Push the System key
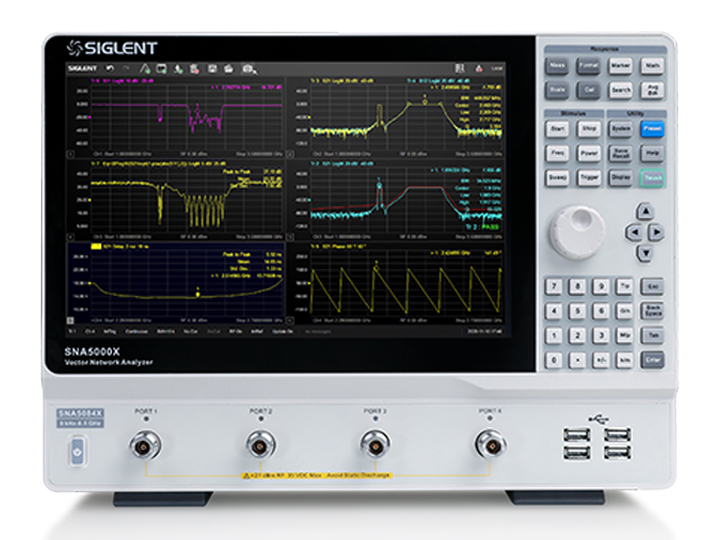The height and width of the screenshot is (540, 720). (x=620, y=129)
